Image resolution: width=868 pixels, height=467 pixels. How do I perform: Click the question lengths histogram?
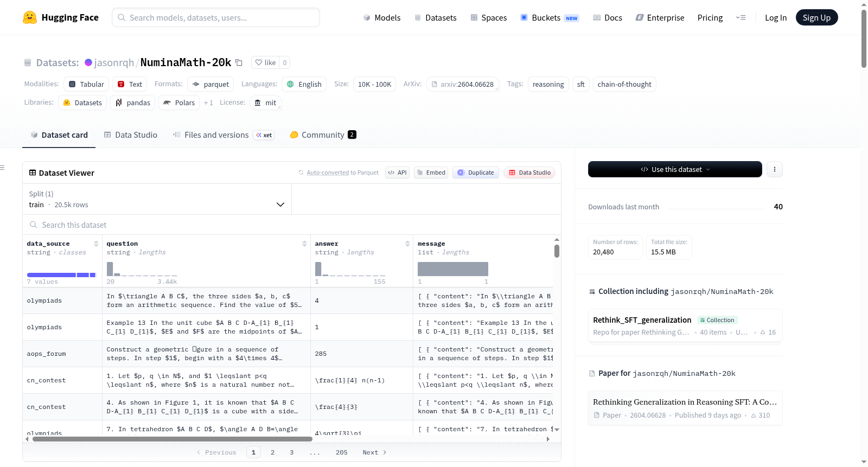pos(142,269)
